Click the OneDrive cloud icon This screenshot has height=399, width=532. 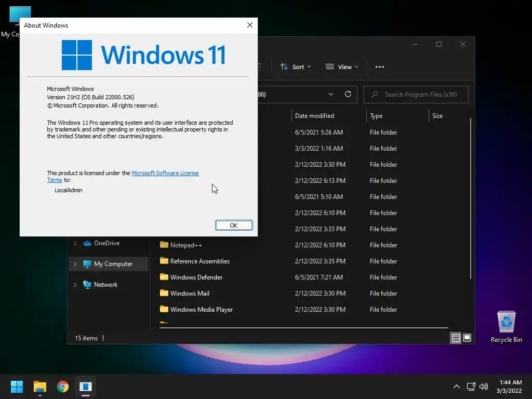click(x=87, y=243)
